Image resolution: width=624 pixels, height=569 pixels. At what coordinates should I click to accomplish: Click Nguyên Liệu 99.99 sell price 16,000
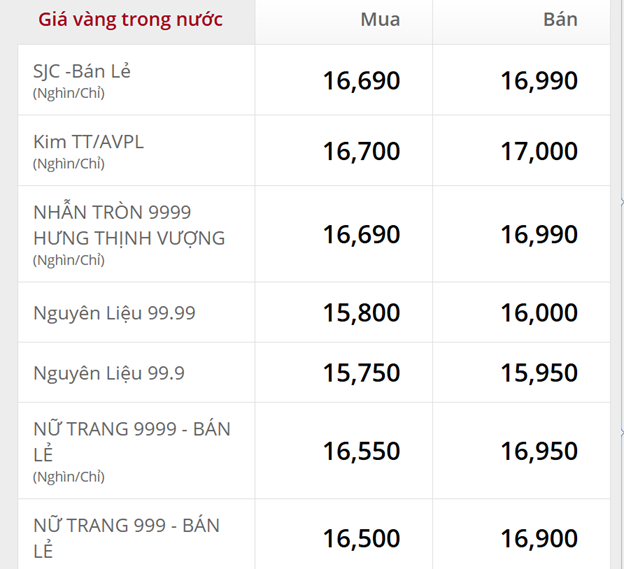[539, 313]
